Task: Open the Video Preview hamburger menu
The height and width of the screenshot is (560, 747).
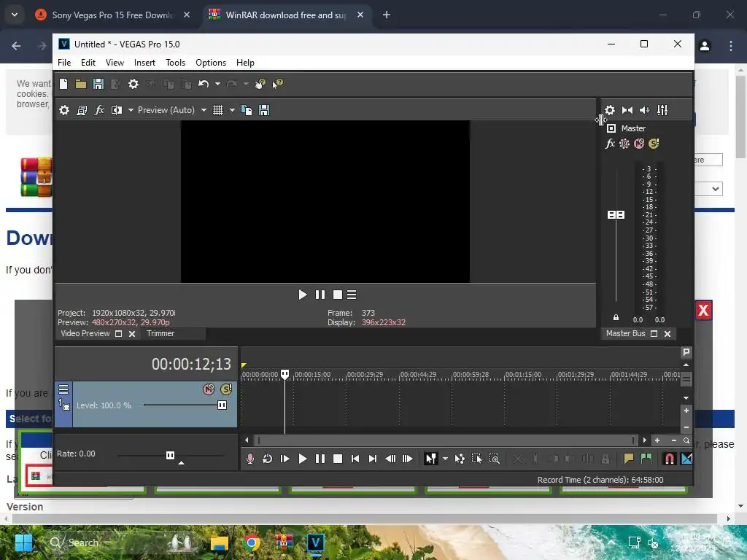Action: (x=352, y=295)
